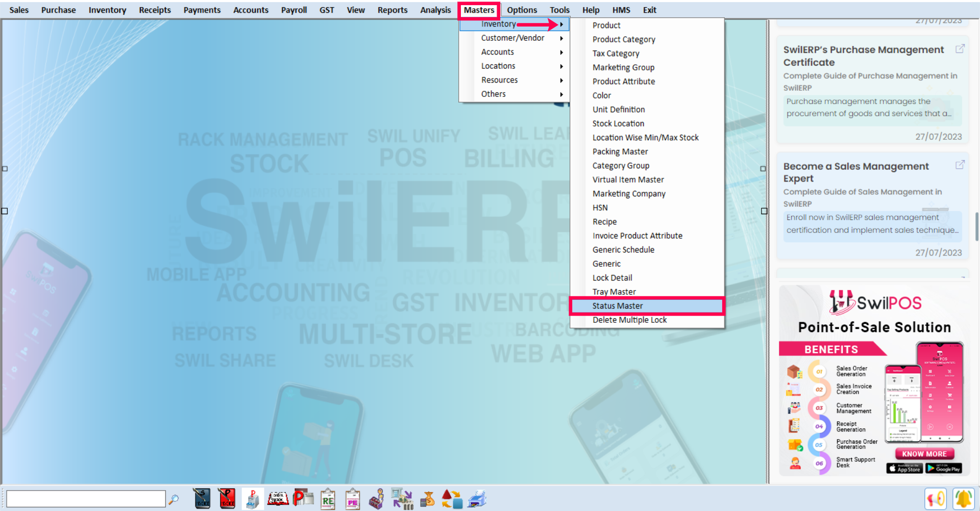Select Unit Definition menu entry
The image size is (980, 511).
[x=647, y=110]
